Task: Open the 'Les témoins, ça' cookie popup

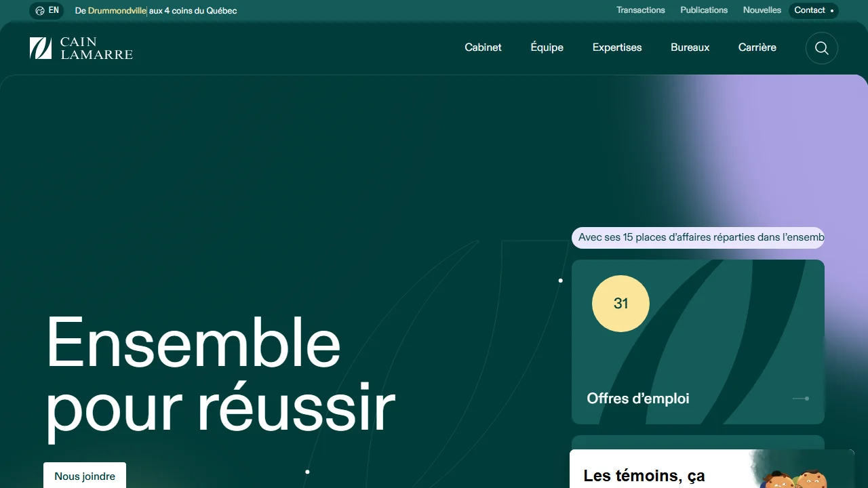Action: point(711,469)
